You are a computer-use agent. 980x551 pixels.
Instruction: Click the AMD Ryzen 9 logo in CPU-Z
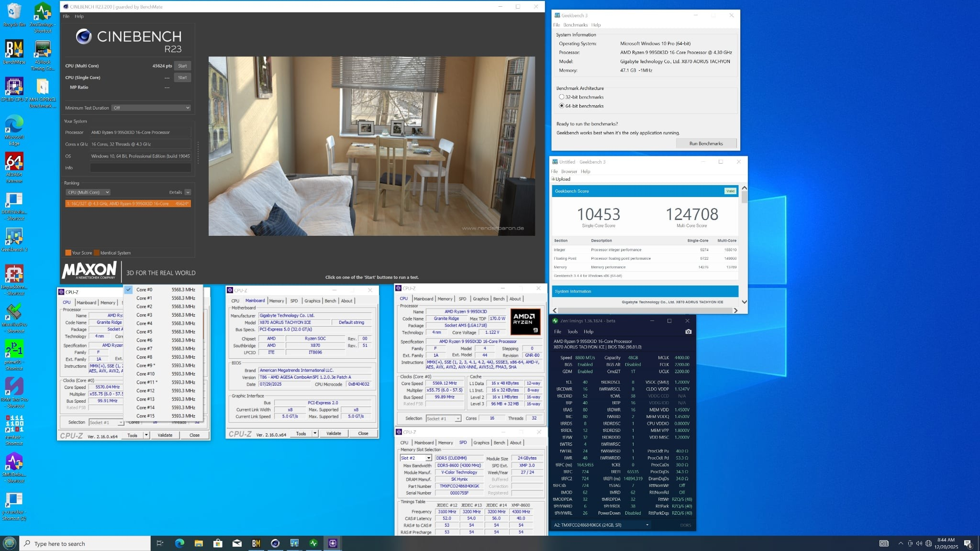coord(525,321)
